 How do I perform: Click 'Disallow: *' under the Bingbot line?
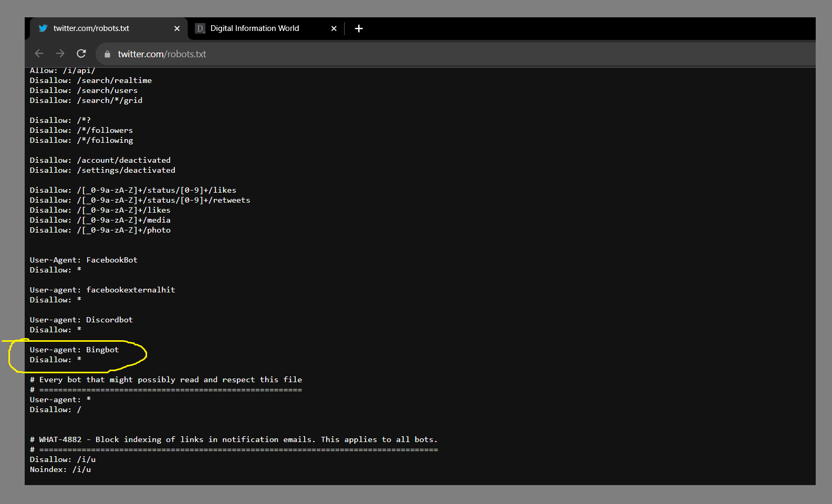pyautogui.click(x=55, y=360)
